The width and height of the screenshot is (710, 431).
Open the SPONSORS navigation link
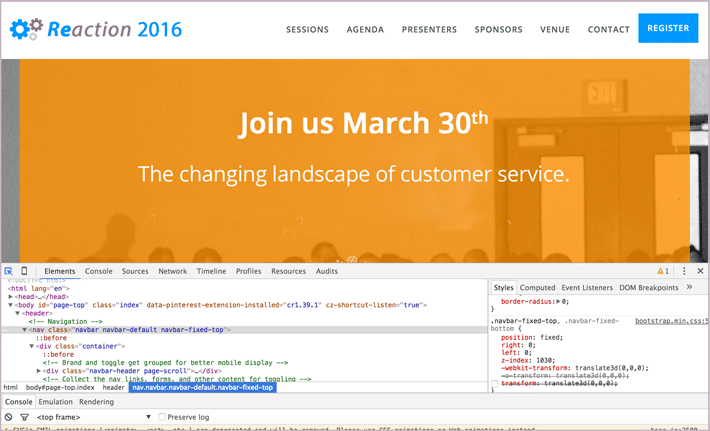(499, 29)
